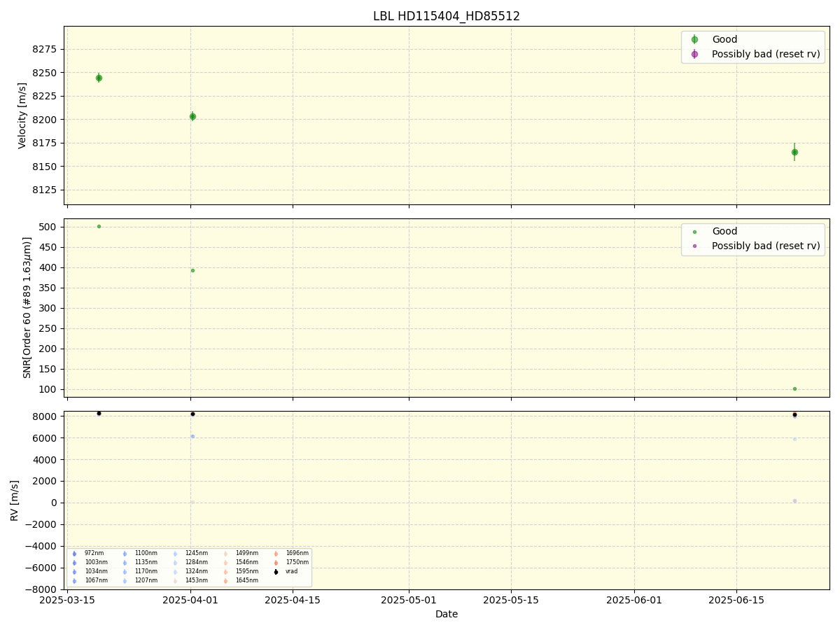Click the 1100nm legend marker
Screen dimensions: 840x630
pos(125,554)
